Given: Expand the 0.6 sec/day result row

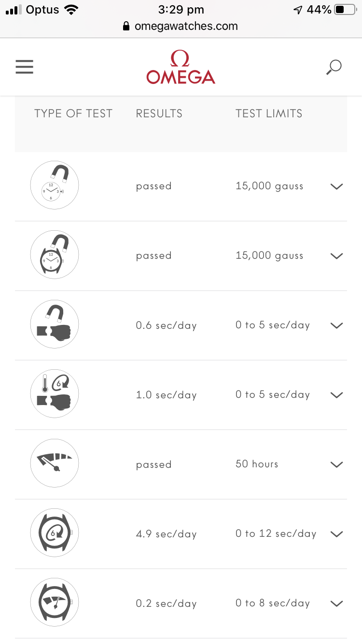Looking at the screenshot, I should tap(336, 325).
